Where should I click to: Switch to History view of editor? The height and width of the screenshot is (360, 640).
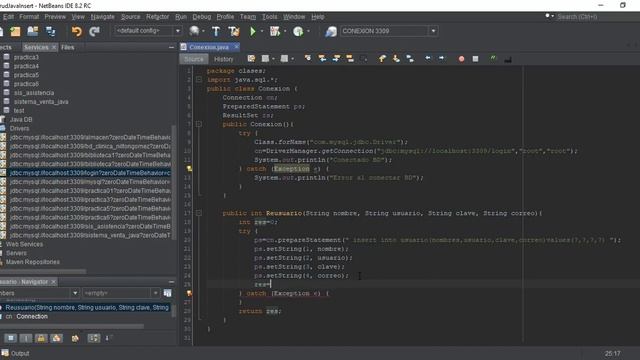coord(224,59)
